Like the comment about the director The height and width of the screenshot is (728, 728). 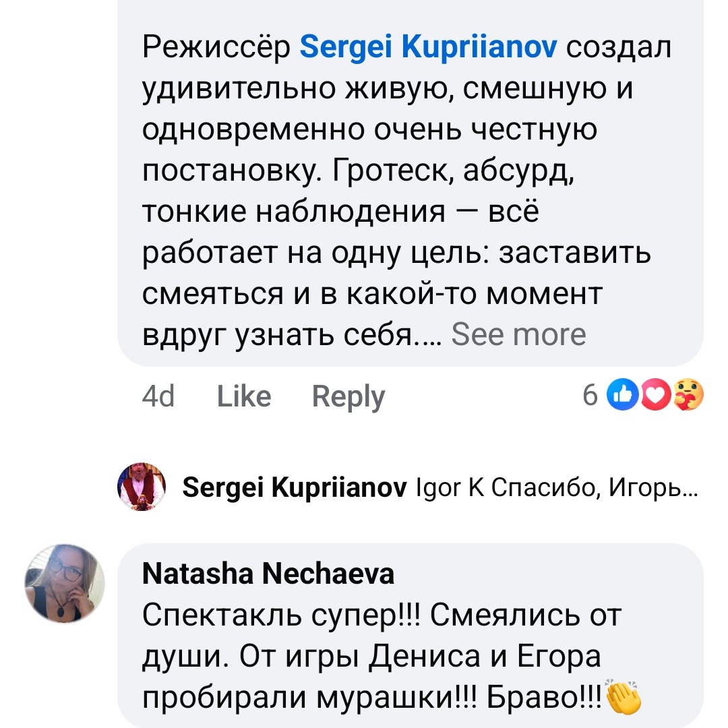[244, 396]
